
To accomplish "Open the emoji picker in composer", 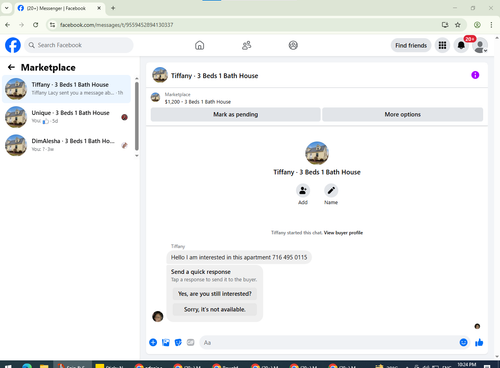I will tap(463, 342).
